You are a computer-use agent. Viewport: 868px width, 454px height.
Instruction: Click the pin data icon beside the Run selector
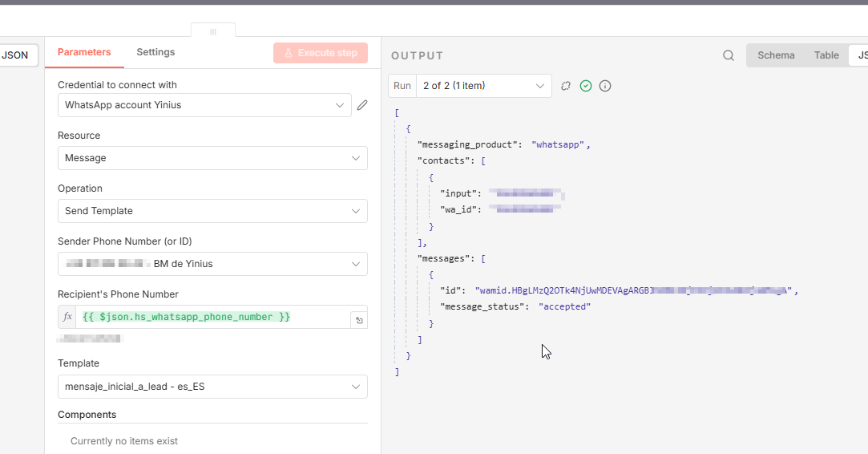[x=566, y=86]
